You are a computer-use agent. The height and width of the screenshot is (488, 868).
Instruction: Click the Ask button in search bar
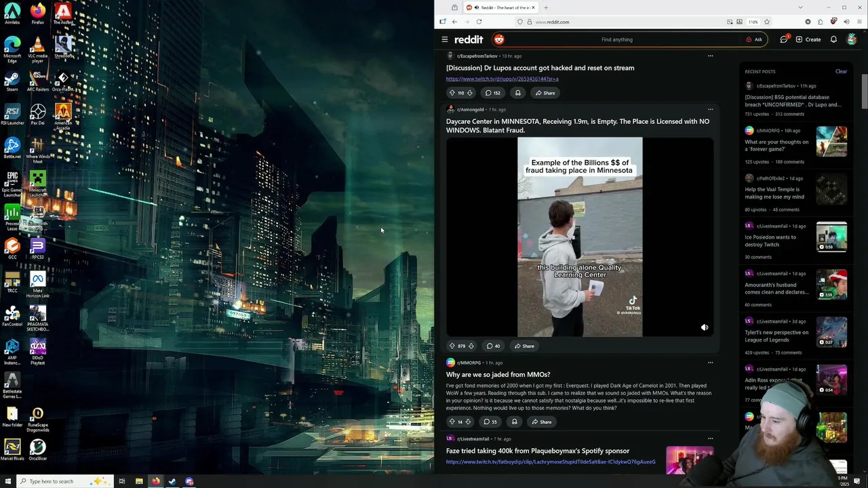(x=754, y=39)
